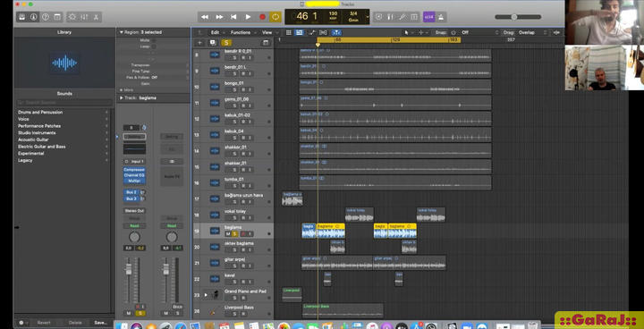Record-enable the kaval track
The height and width of the screenshot is (329, 644).
coord(242,282)
